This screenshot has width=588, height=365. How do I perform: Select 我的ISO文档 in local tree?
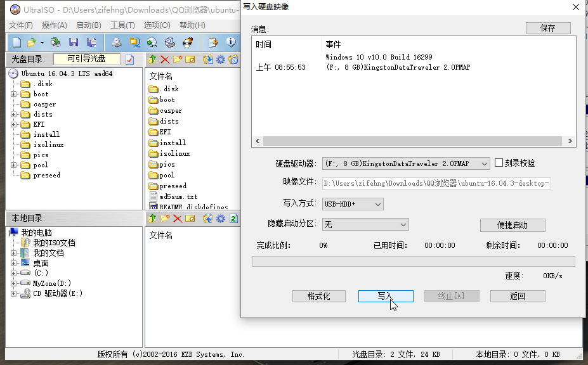pyautogui.click(x=55, y=243)
